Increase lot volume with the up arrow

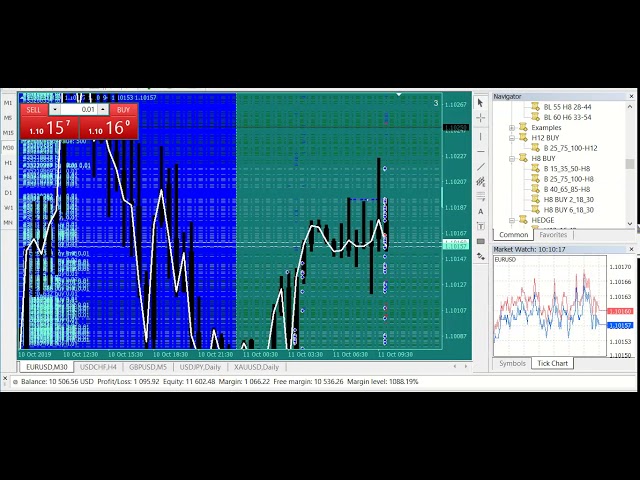(104, 109)
